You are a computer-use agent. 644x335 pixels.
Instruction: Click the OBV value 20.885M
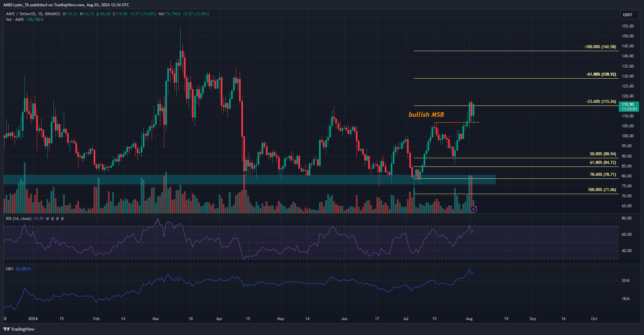click(23, 269)
